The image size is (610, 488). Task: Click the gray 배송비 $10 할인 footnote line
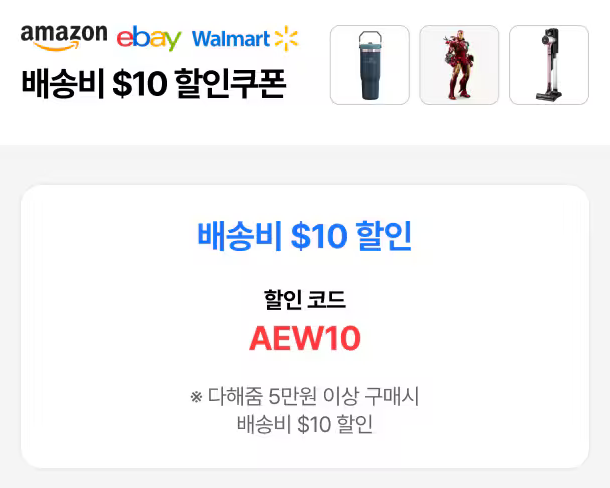tap(304, 423)
